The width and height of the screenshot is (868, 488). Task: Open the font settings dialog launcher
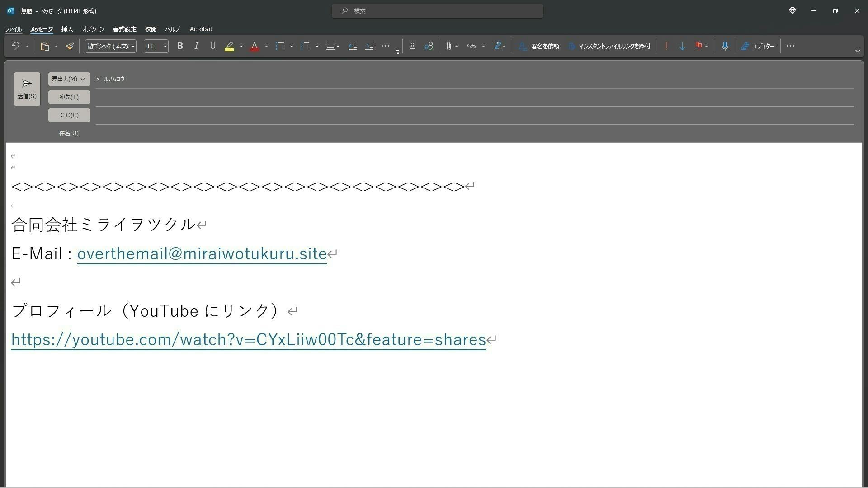[397, 52]
